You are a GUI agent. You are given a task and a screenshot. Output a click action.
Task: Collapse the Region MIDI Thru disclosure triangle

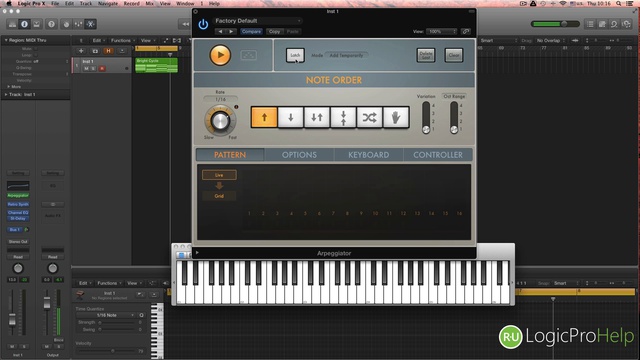6,40
